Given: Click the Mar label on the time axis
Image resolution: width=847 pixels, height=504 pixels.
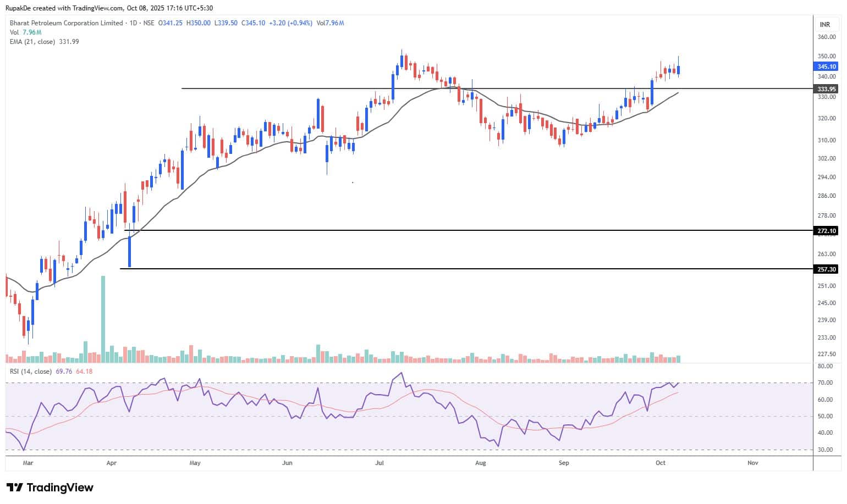Looking at the screenshot, I should point(28,463).
